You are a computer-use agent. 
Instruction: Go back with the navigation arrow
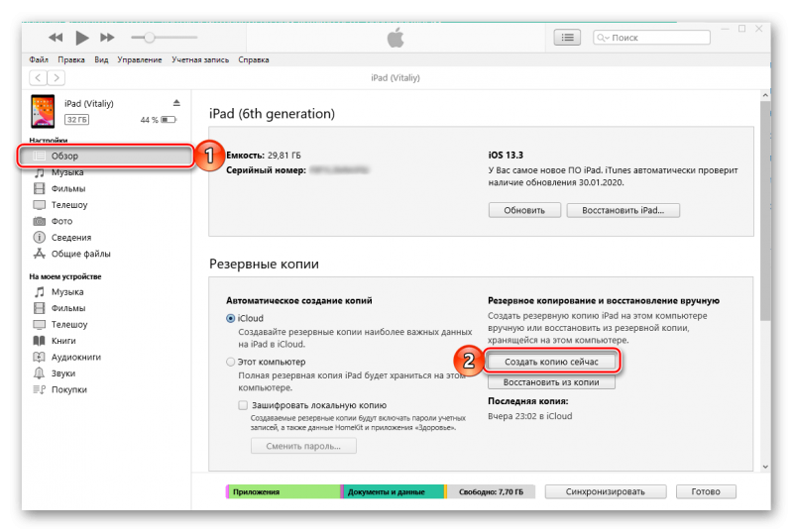click(x=39, y=77)
